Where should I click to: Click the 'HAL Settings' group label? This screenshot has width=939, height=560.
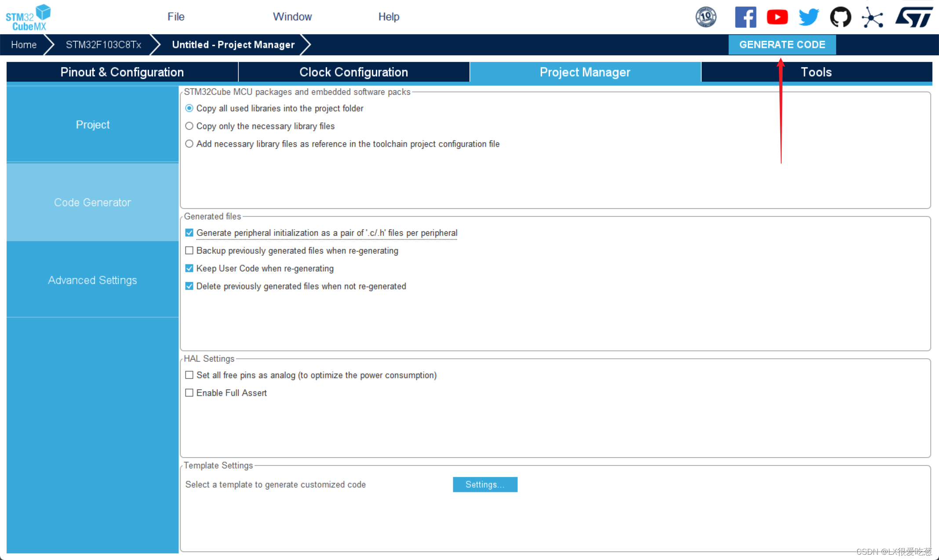(x=209, y=359)
